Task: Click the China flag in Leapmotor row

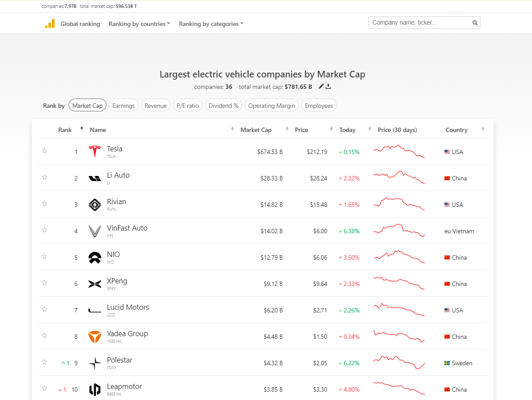Action: [447, 389]
